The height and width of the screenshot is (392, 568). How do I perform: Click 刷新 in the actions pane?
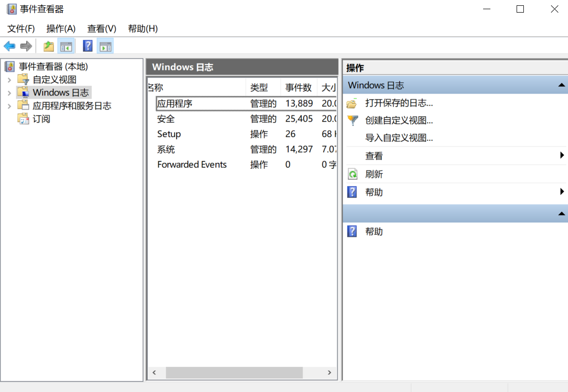(x=374, y=174)
